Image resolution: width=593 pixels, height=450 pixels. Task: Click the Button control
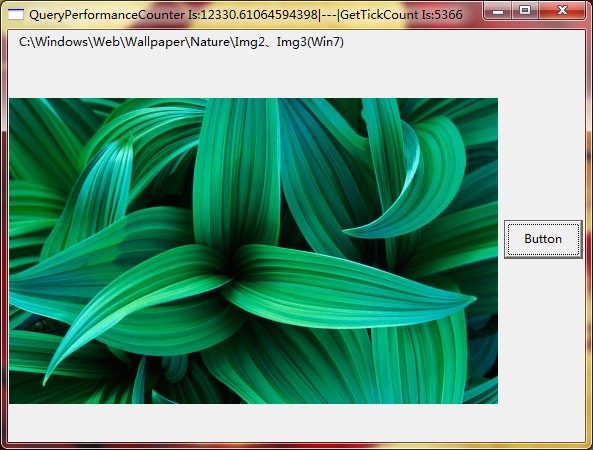(x=543, y=239)
